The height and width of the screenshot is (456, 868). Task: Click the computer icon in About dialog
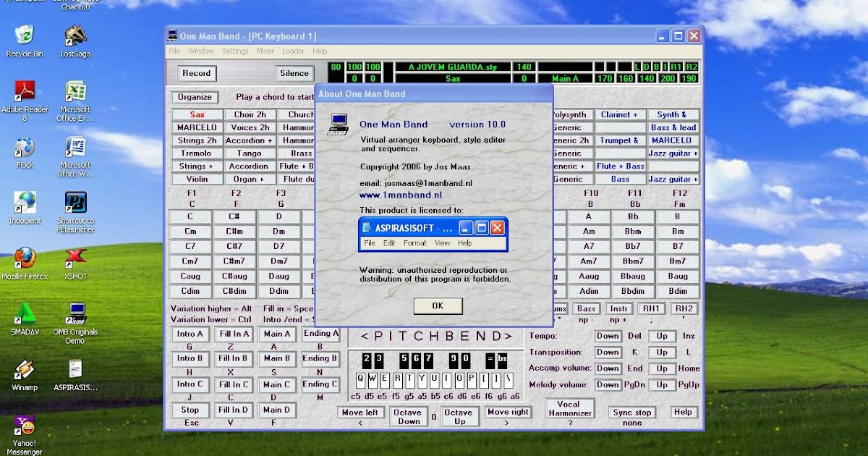point(337,124)
